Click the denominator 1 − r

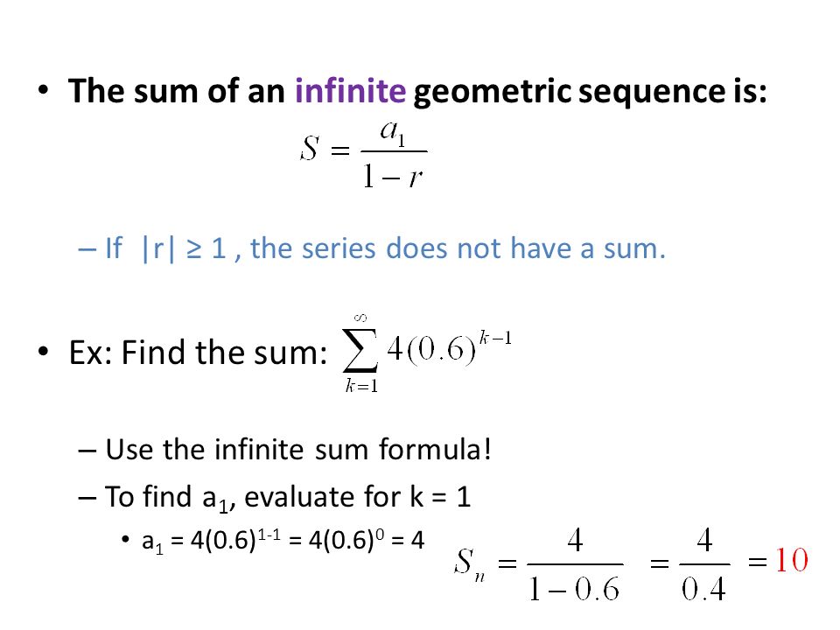tap(393, 175)
